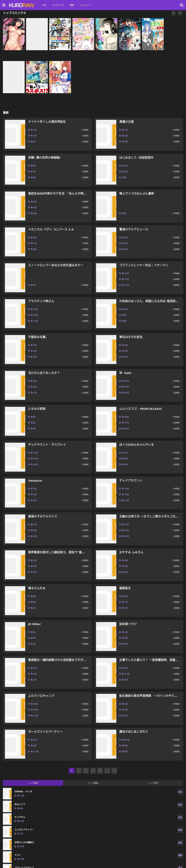The width and height of the screenshot is (186, 868).
Task: Click 第857話 under キングダム
Action: point(20,821)
